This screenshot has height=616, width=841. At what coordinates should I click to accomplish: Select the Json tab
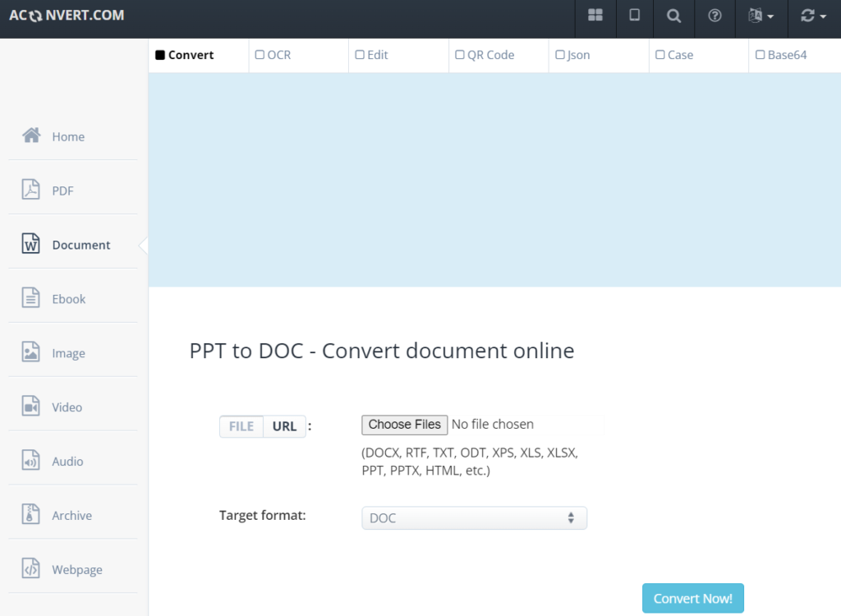pos(559,54)
